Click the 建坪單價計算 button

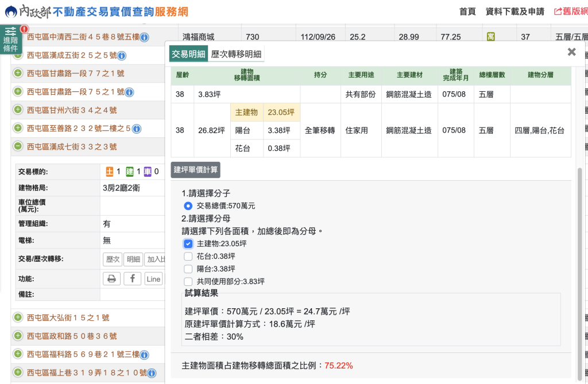195,170
